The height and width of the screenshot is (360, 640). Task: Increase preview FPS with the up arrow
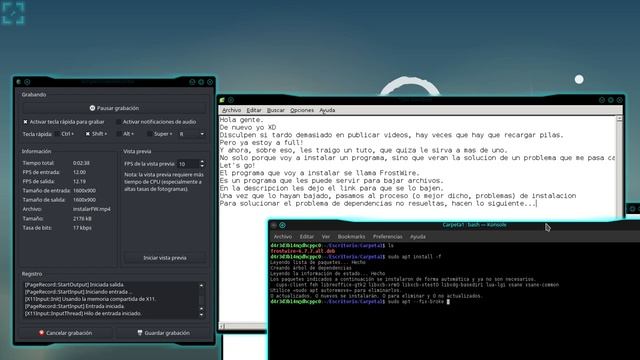pos(202,162)
